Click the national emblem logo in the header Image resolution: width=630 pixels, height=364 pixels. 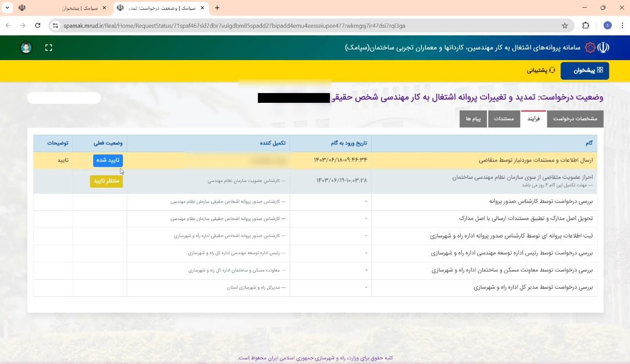pyautogui.click(x=603, y=47)
